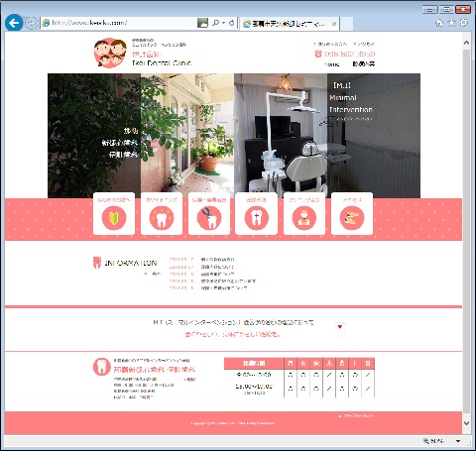Click the pink slogan line in MI banner
Viewport: 476px width, 451px height.
[x=233, y=334]
